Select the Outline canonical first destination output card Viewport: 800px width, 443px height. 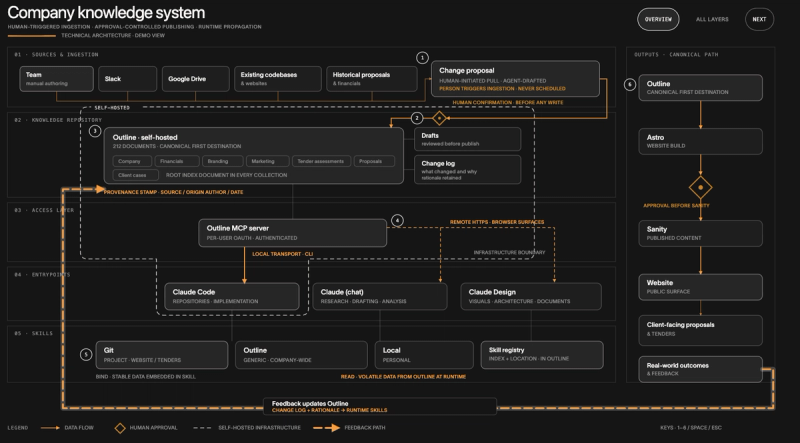tap(701, 88)
